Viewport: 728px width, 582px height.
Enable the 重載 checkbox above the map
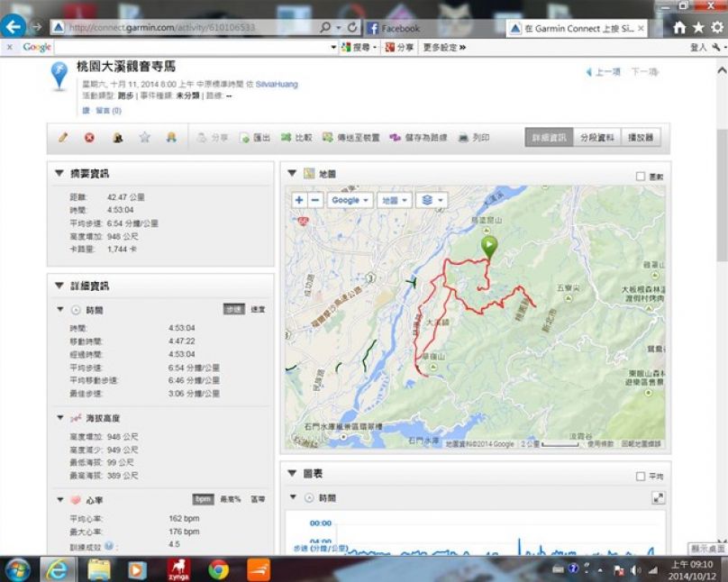pyautogui.click(x=640, y=177)
